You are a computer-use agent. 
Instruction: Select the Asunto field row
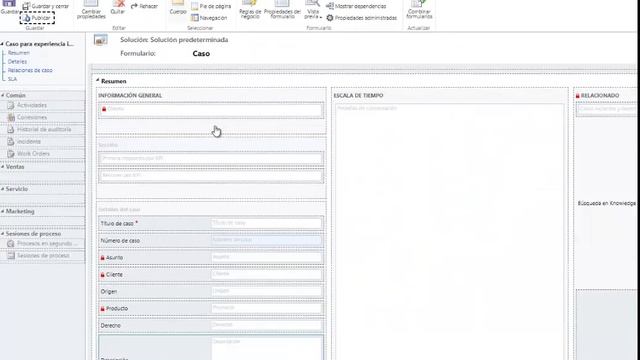[x=211, y=258]
